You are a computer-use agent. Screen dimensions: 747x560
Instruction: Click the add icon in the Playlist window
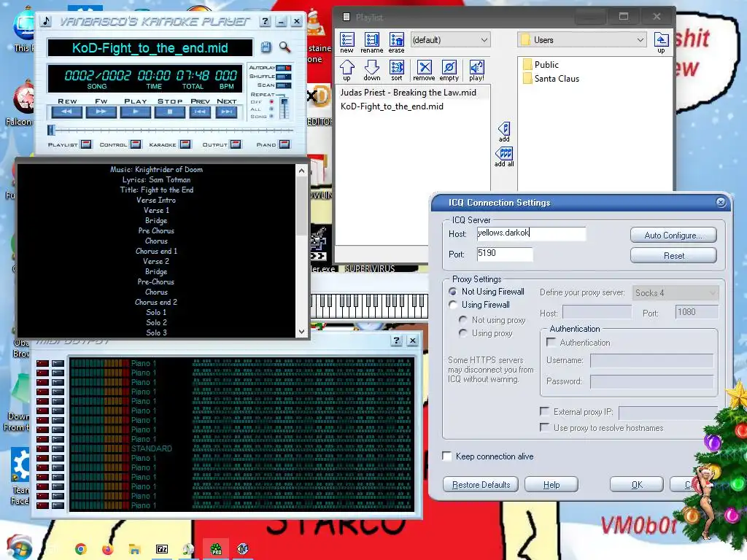[x=504, y=132]
